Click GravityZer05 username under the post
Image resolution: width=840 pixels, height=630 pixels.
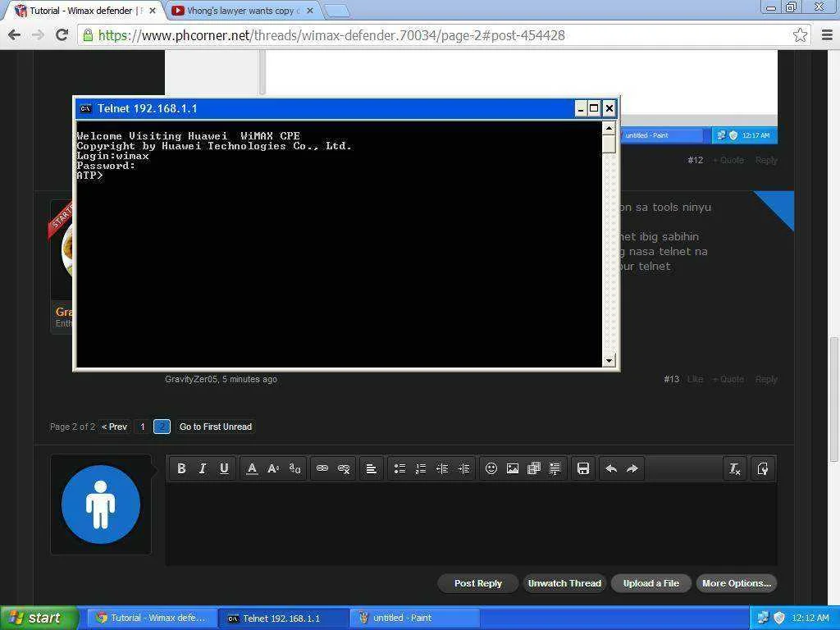[190, 379]
